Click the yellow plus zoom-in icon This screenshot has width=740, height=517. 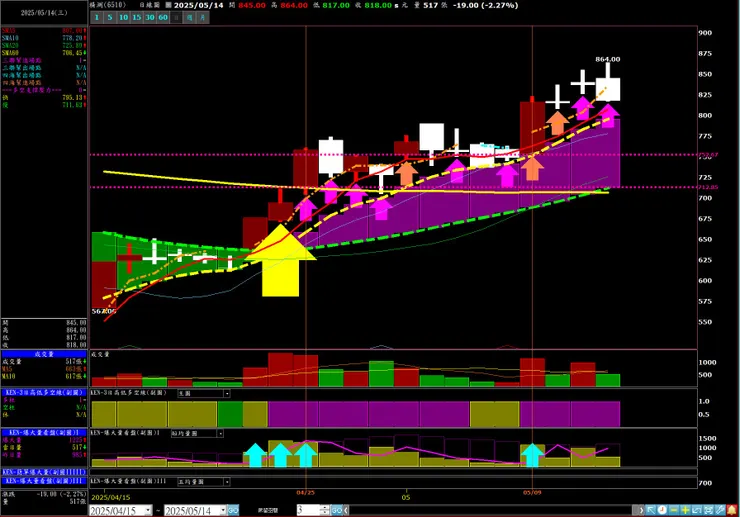tap(685, 510)
